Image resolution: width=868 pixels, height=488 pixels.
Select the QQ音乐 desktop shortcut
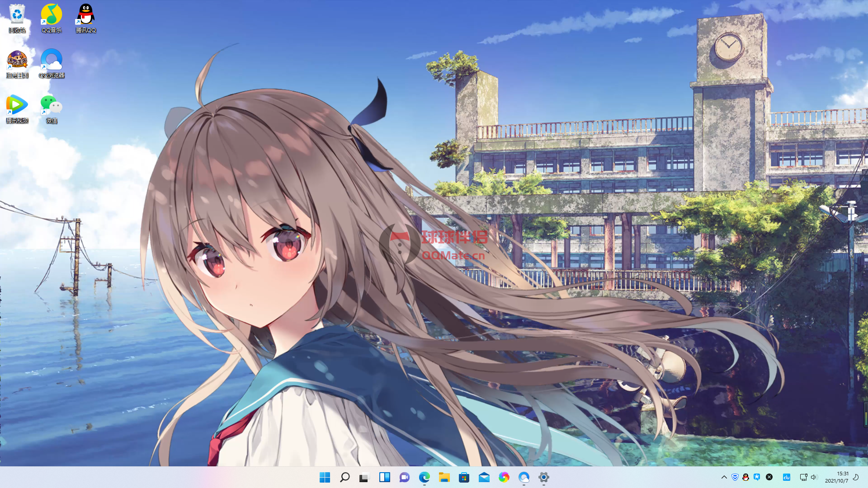click(x=52, y=18)
